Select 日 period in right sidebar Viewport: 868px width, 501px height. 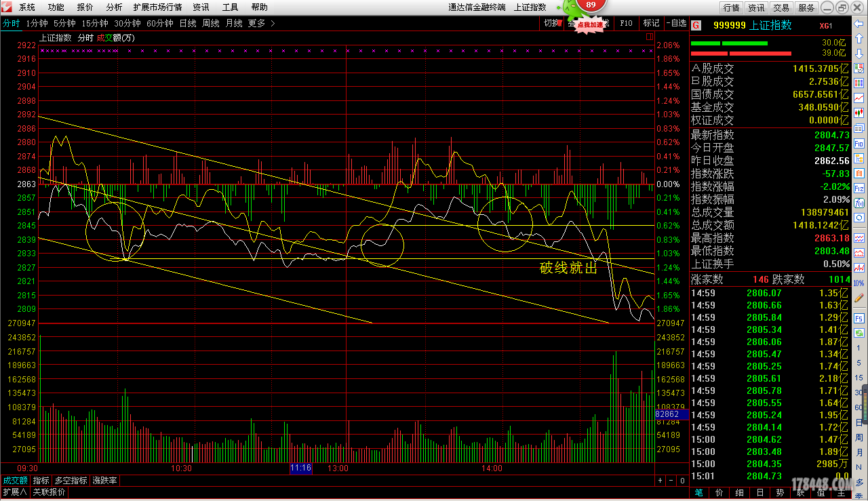tap(859, 422)
